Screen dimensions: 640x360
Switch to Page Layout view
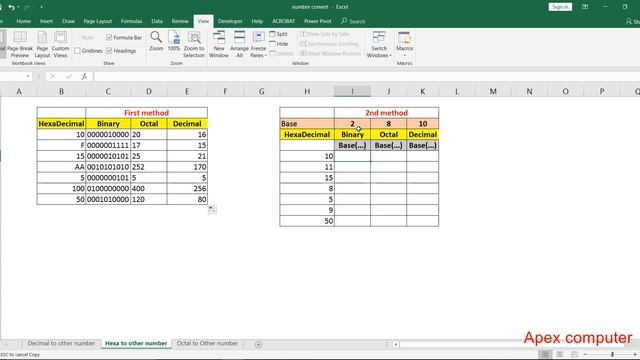point(42,44)
